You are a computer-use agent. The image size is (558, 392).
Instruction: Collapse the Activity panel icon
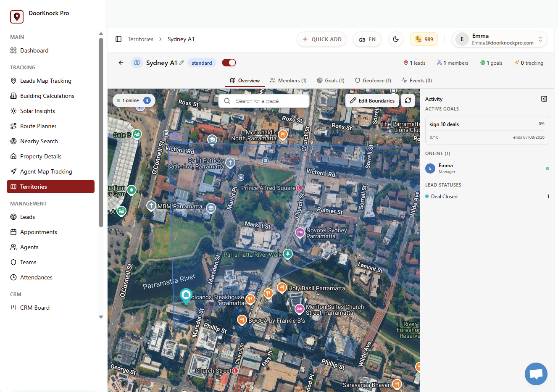544,99
